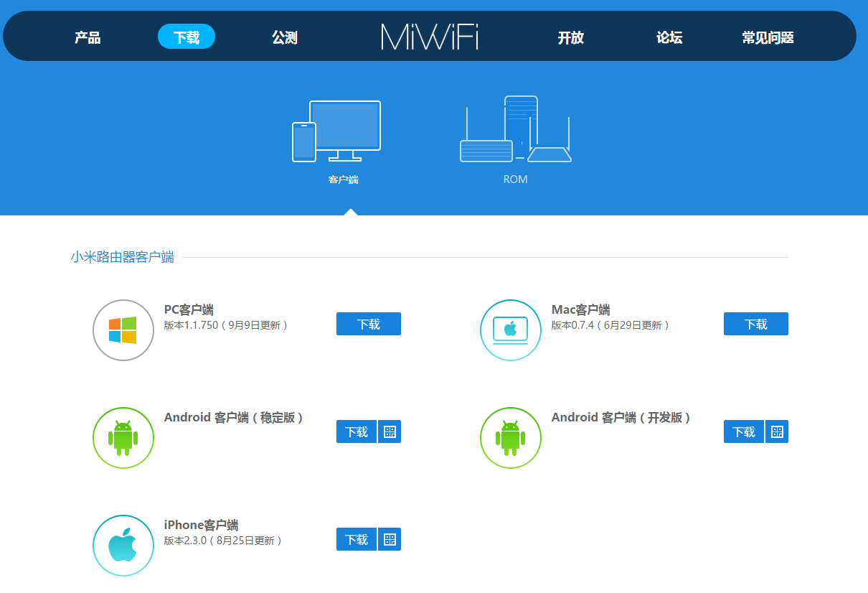The image size is (868, 593).
Task: Click the iPhone client Apple icon
Action: tap(123, 546)
